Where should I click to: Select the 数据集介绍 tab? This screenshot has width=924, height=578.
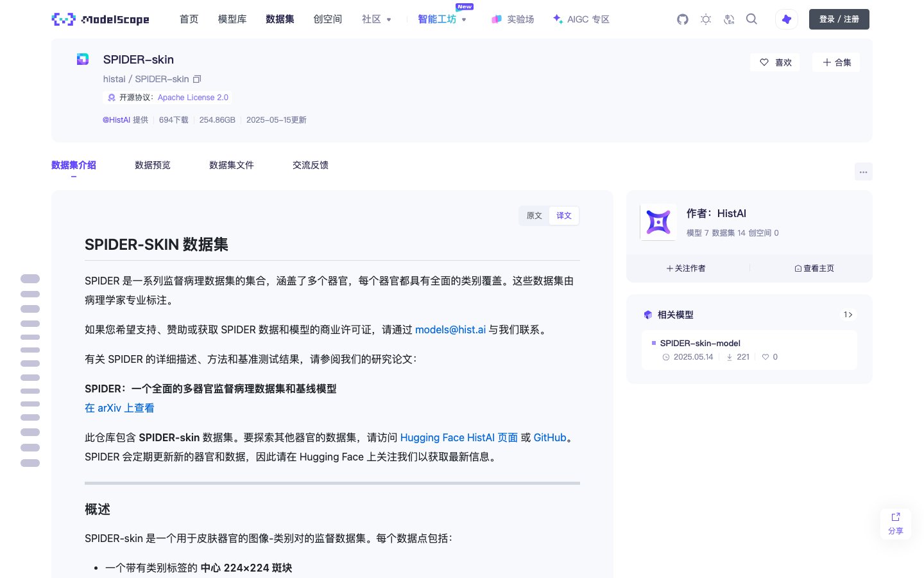click(x=74, y=165)
